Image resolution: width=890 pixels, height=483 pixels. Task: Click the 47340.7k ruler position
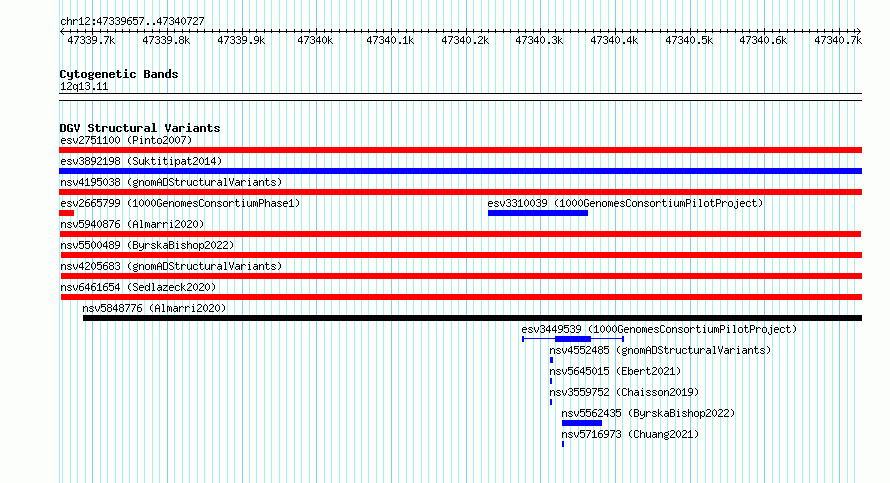coord(838,40)
